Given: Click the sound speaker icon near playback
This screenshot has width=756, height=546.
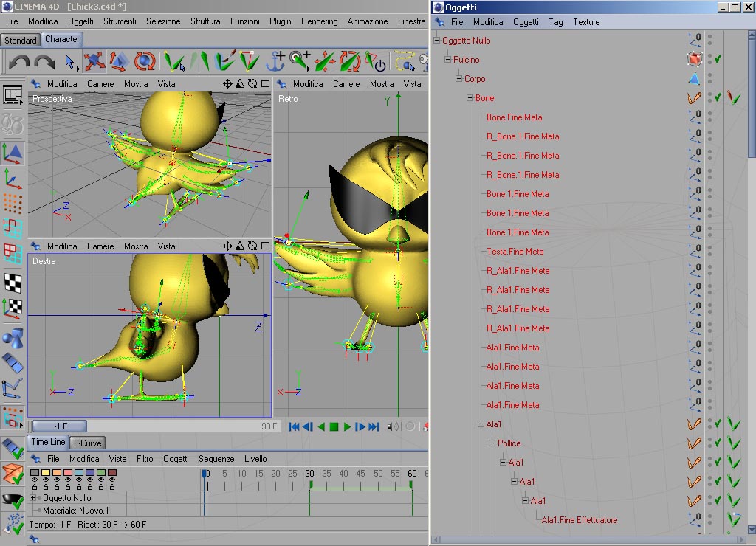Looking at the screenshot, I should pyautogui.click(x=393, y=426).
